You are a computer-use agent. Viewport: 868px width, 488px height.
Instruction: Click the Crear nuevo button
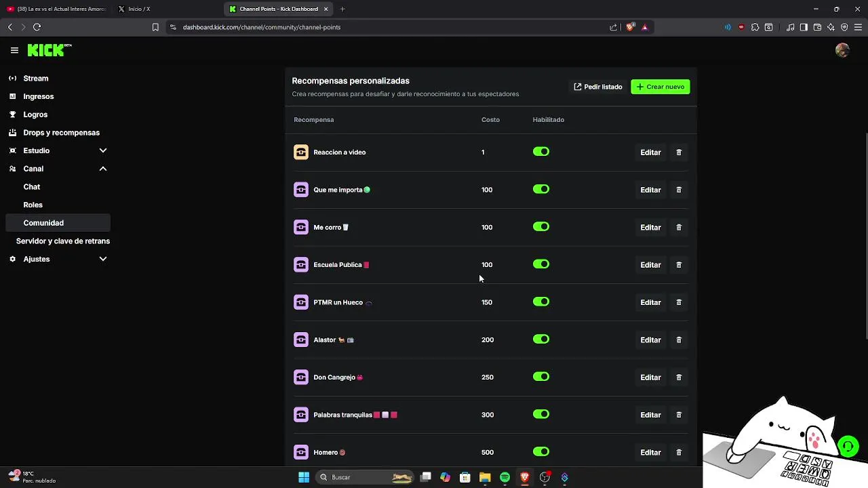(x=660, y=87)
